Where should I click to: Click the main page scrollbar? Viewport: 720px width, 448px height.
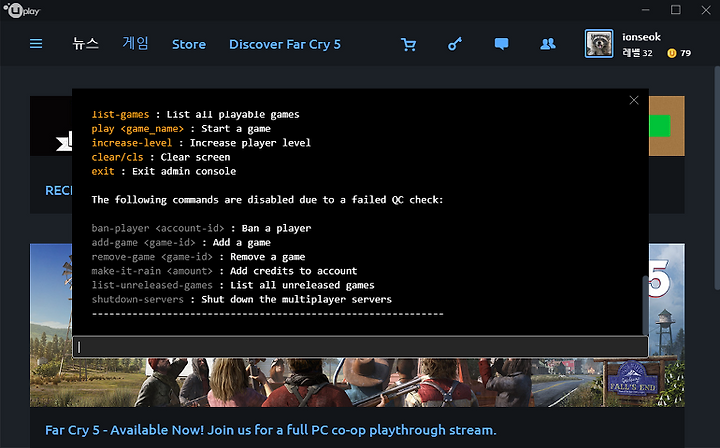coord(717,178)
